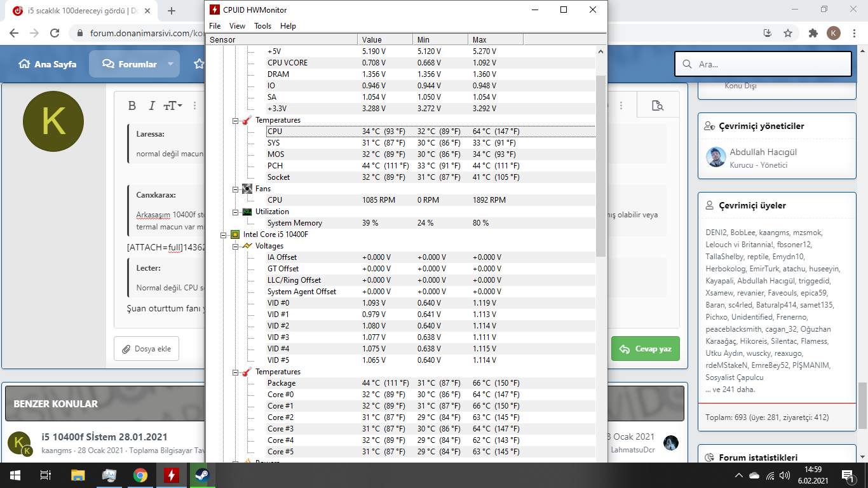The image size is (868, 488).
Task: Collapse the Utilization tree node
Action: click(x=235, y=212)
